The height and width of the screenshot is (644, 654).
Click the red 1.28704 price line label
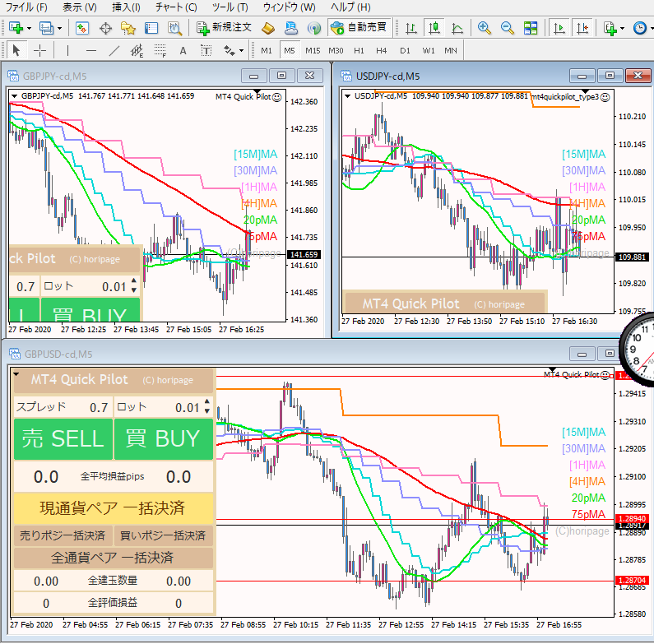click(632, 581)
